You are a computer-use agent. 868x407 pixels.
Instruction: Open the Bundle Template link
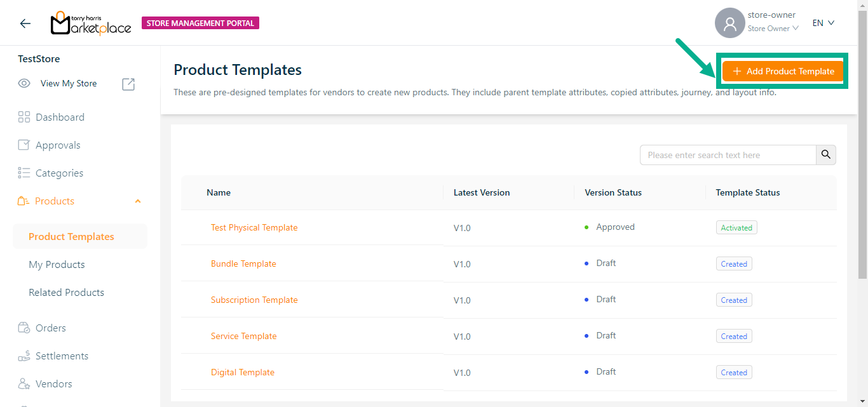point(243,264)
